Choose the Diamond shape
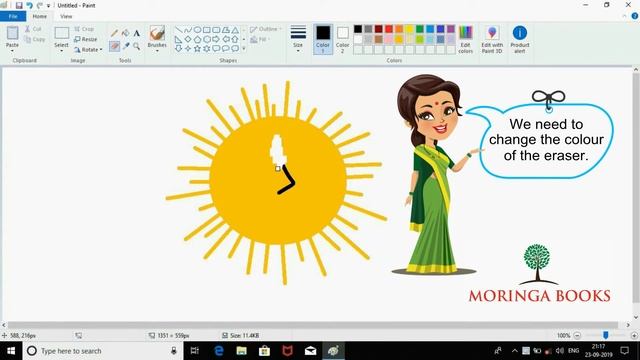 pos(188,40)
